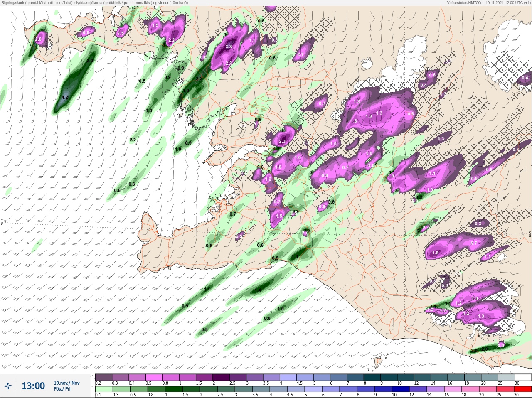Select the 16 light pink swatch in lower legend row
This screenshot has height=398, width=532.
(452, 389)
